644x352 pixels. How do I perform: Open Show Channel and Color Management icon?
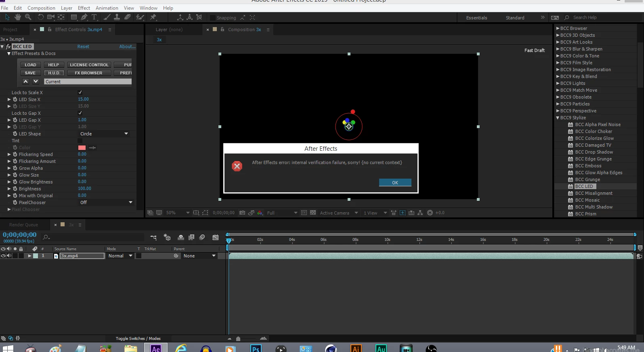260,213
